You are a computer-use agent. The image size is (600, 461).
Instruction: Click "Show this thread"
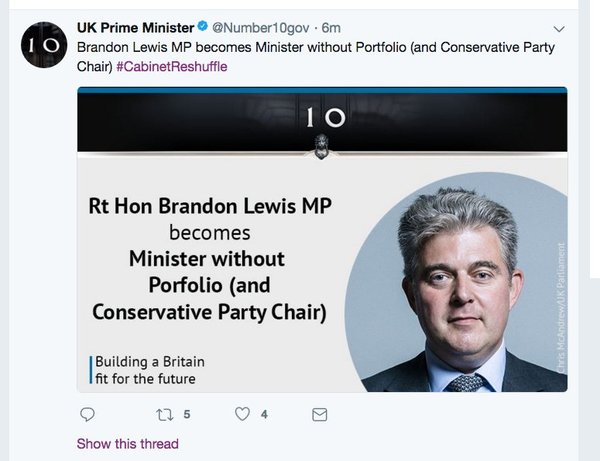click(x=128, y=444)
